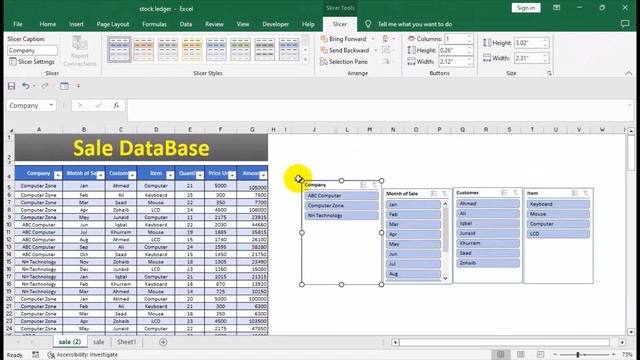
Task: Select Jan in Month of Sale slicer
Action: coord(413,204)
